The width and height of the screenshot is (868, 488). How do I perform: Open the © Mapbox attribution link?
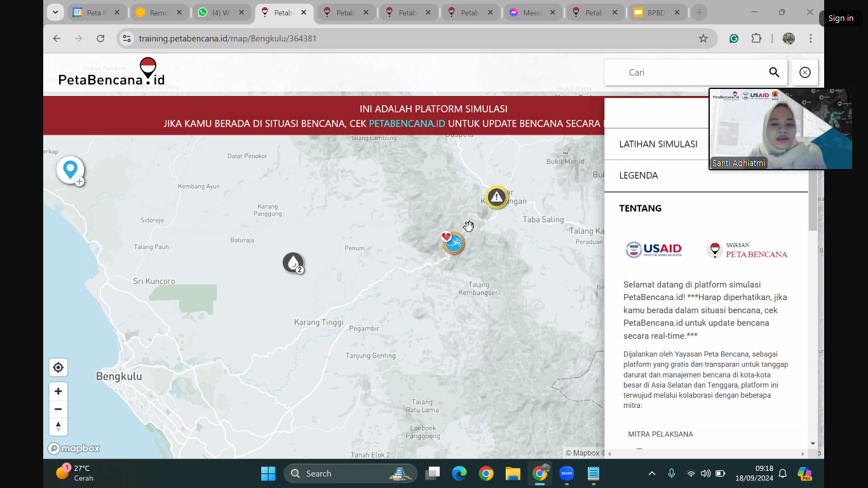(582, 453)
